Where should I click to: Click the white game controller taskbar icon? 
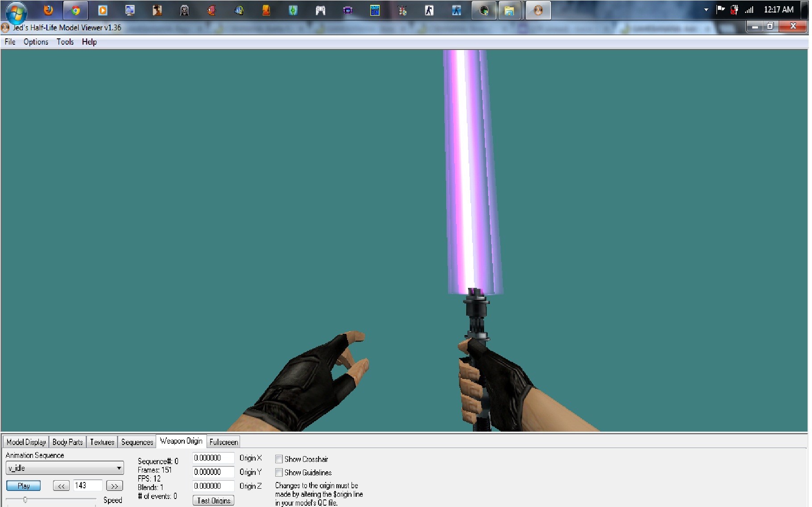coord(320,10)
